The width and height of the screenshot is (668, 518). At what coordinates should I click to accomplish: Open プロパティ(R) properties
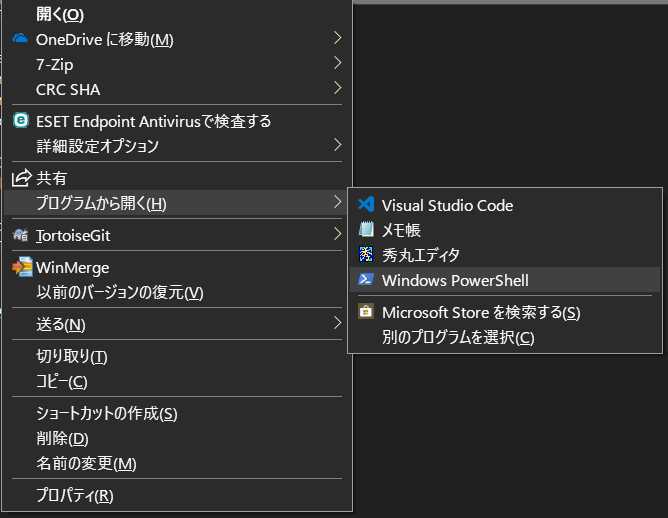[177, 495]
